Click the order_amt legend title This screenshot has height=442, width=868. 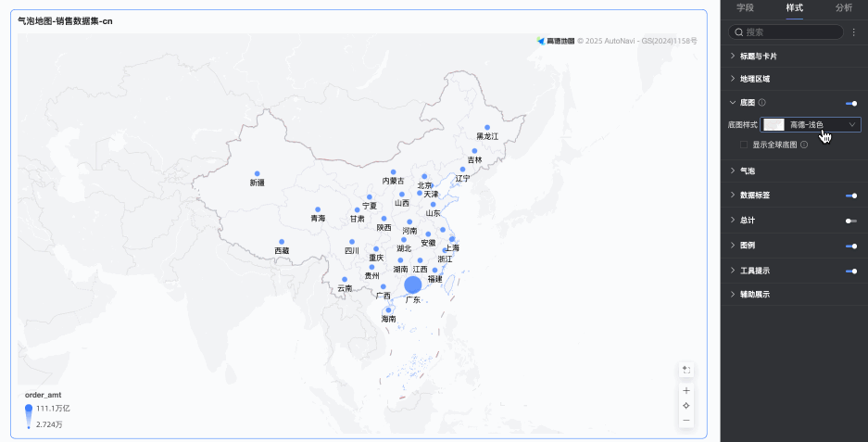[44, 395]
